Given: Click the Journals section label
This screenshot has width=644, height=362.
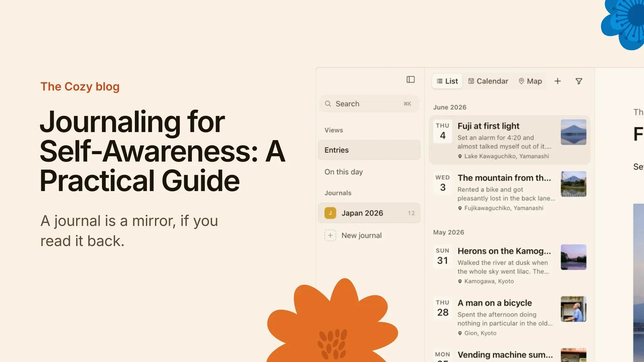Looking at the screenshot, I should pos(338,193).
